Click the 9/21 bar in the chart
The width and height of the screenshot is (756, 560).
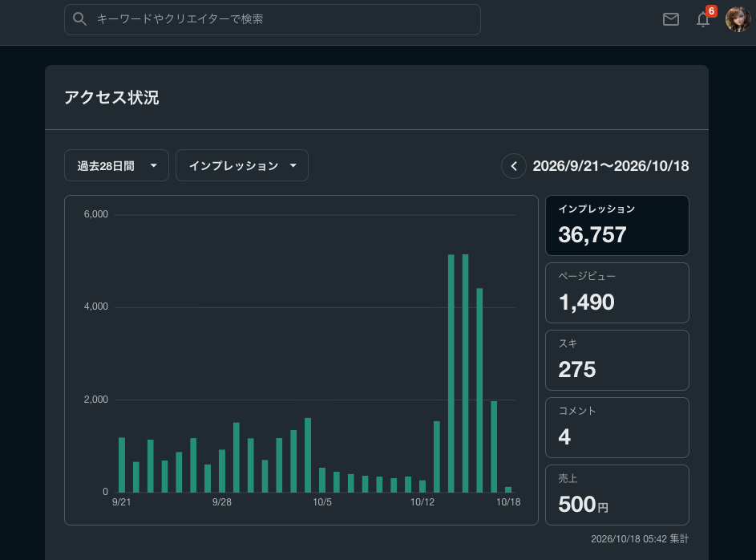[x=122, y=465]
